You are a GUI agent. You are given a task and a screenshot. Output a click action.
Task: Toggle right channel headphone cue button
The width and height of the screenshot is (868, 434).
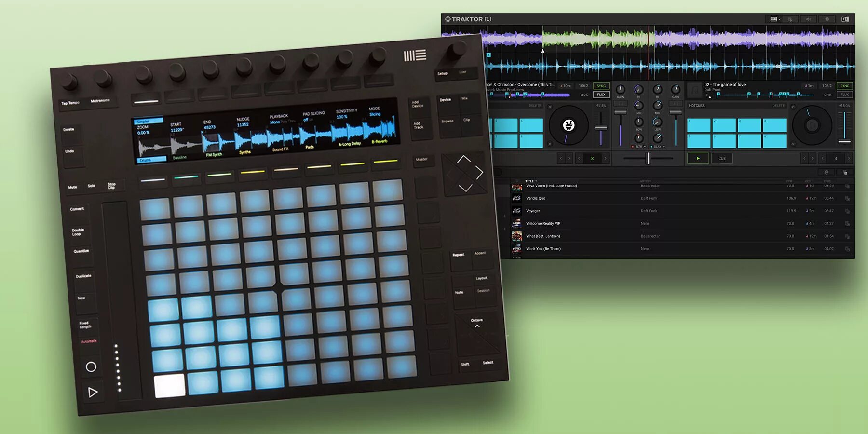[676, 104]
